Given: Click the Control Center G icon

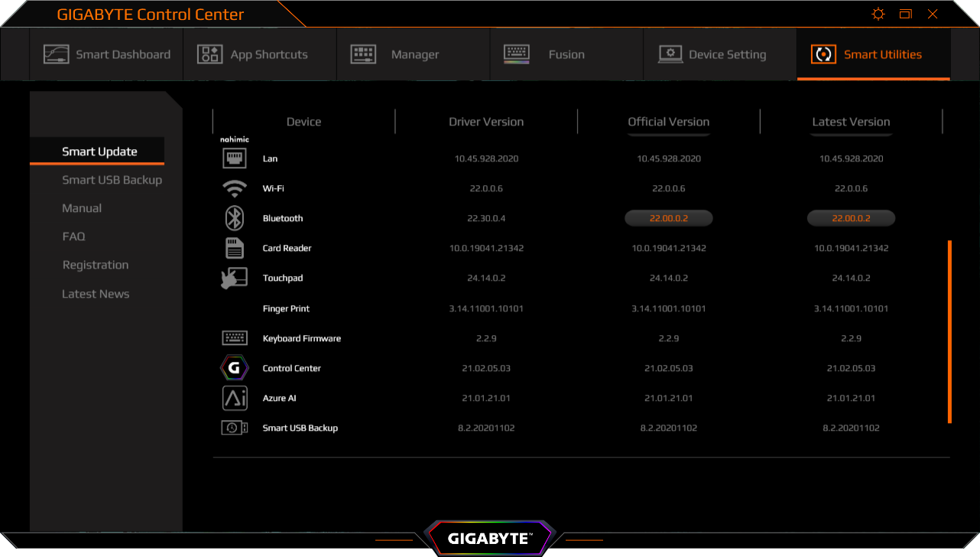Looking at the screenshot, I should tap(234, 368).
